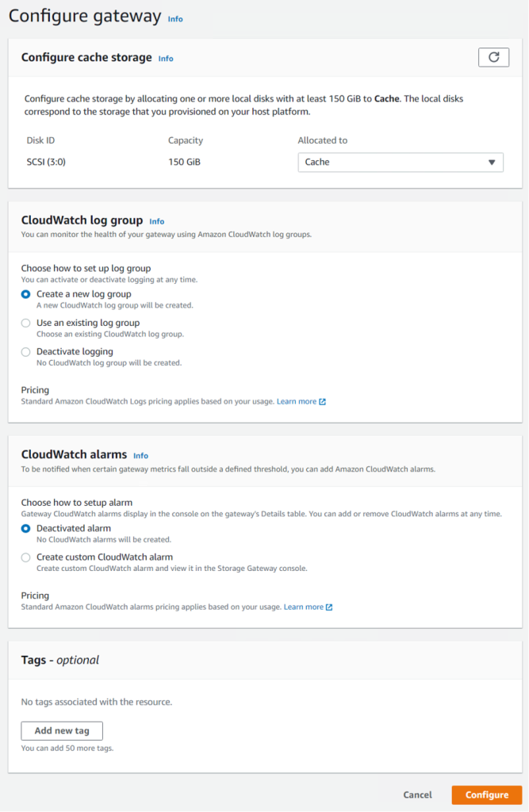529x812 pixels.
Task: Click the SCSI (3:0) disk ID entry
Action: [x=48, y=162]
